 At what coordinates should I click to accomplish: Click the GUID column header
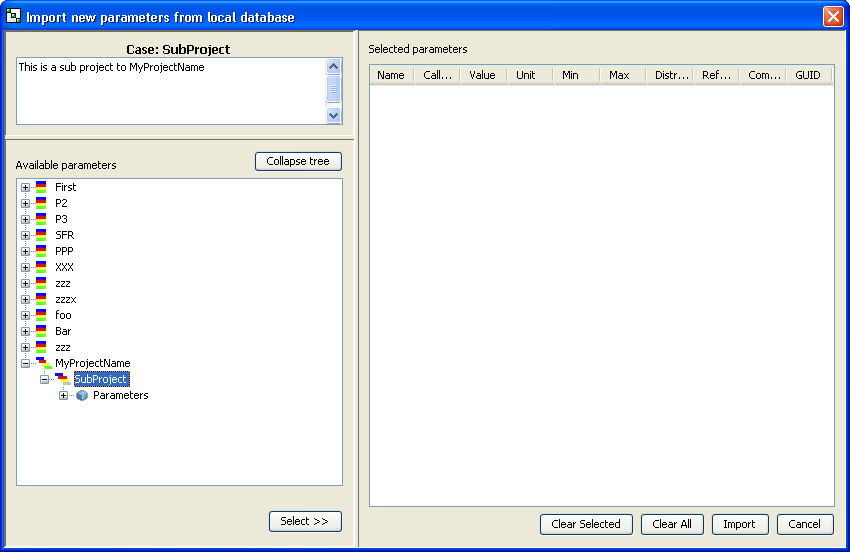[810, 75]
